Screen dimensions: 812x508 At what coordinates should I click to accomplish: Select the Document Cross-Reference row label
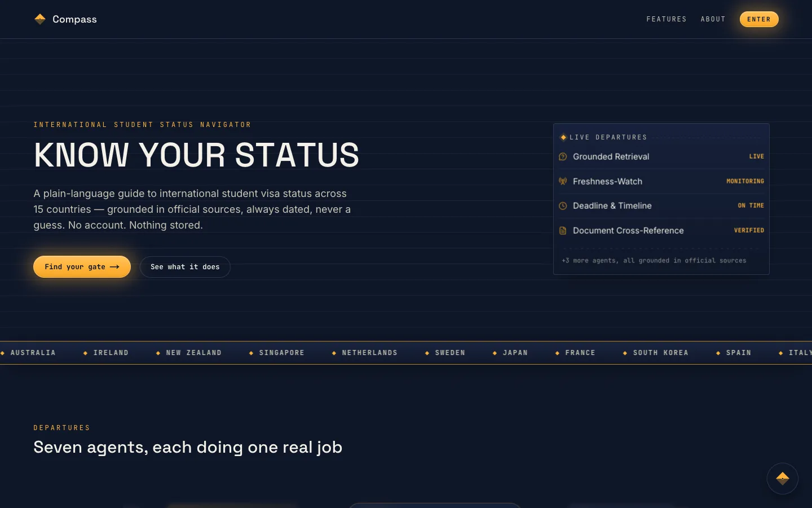[628, 230]
